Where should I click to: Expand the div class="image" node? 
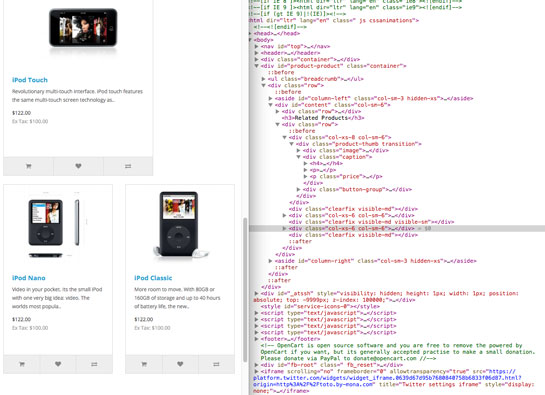point(298,150)
